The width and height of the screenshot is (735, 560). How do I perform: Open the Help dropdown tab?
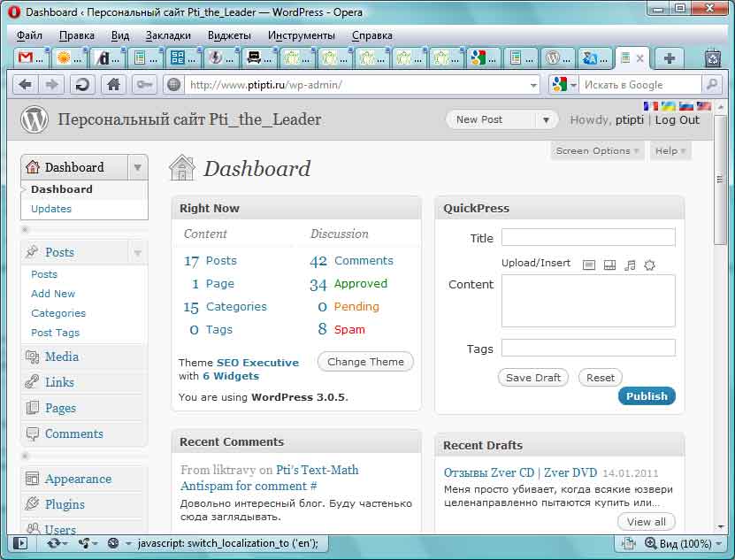[670, 151]
